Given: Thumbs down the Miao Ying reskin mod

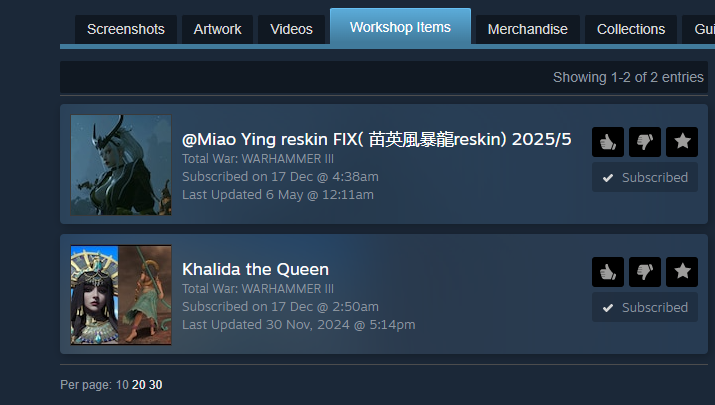Looking at the screenshot, I should pyautogui.click(x=645, y=142).
